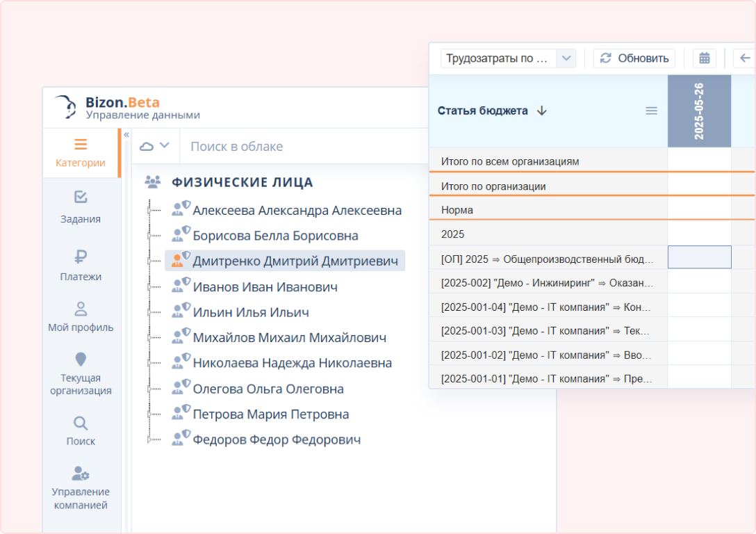The width and height of the screenshot is (756, 534).
Task: Open Управление компанией settings
Action: click(x=81, y=474)
